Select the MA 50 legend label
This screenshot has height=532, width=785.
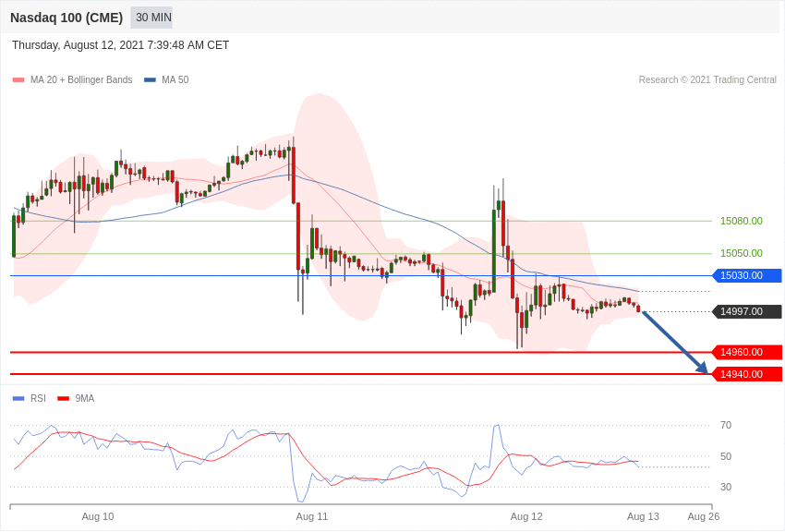(175, 79)
